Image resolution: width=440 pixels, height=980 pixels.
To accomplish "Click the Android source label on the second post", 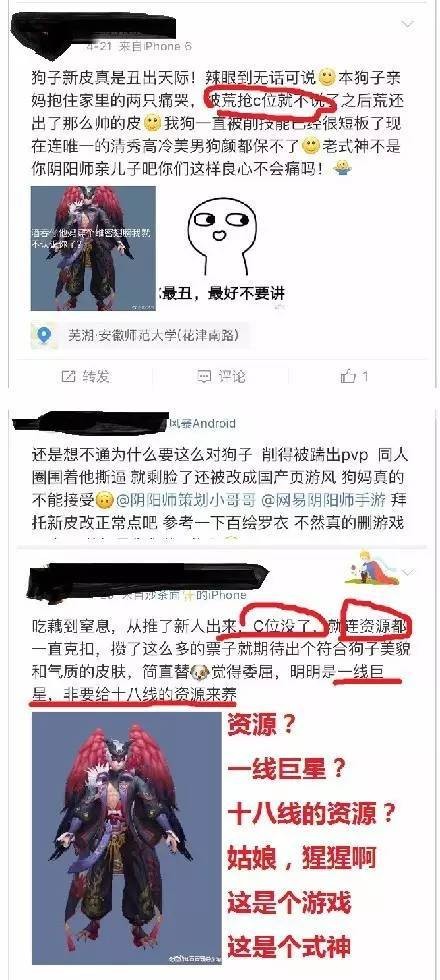I will click(199, 423).
